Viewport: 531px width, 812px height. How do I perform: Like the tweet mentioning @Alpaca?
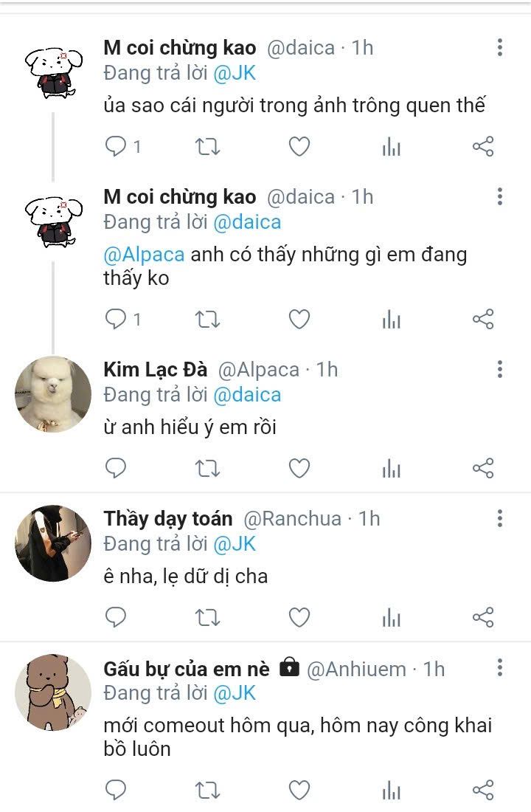pos(299,319)
